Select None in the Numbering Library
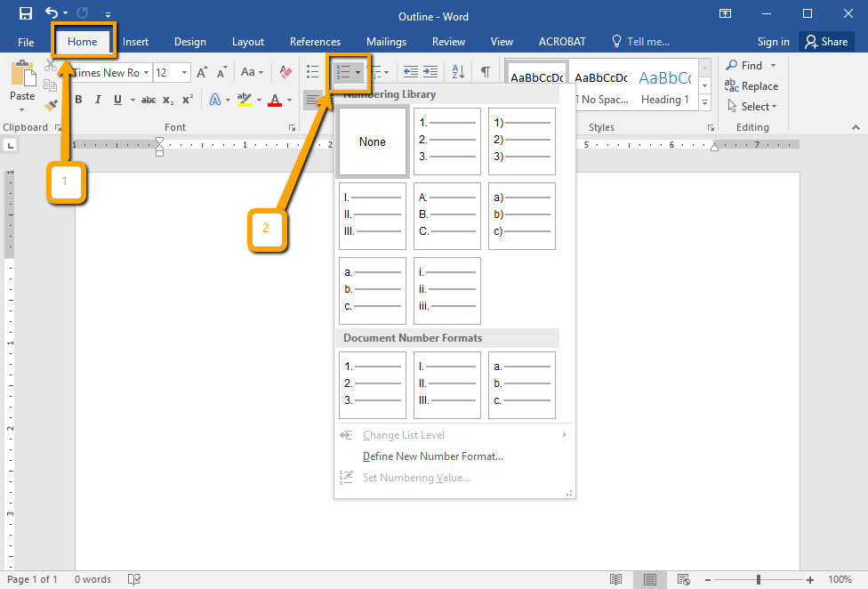 372,141
